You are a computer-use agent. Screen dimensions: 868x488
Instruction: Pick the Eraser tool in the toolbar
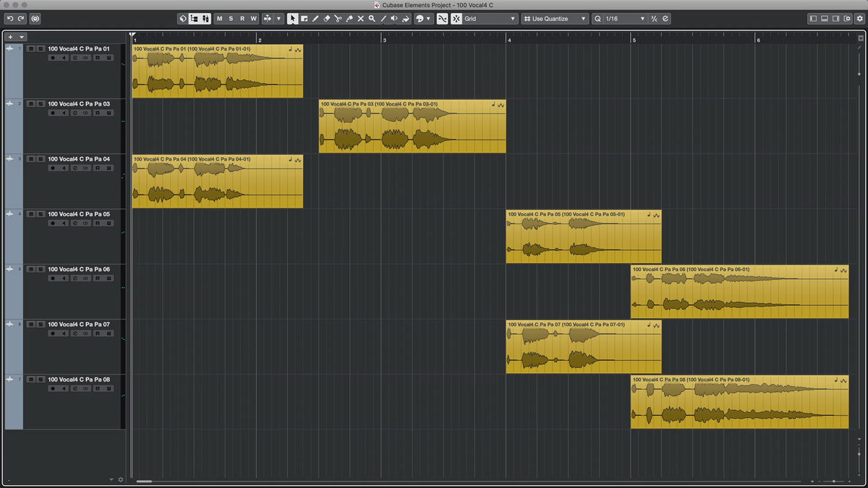tap(326, 19)
